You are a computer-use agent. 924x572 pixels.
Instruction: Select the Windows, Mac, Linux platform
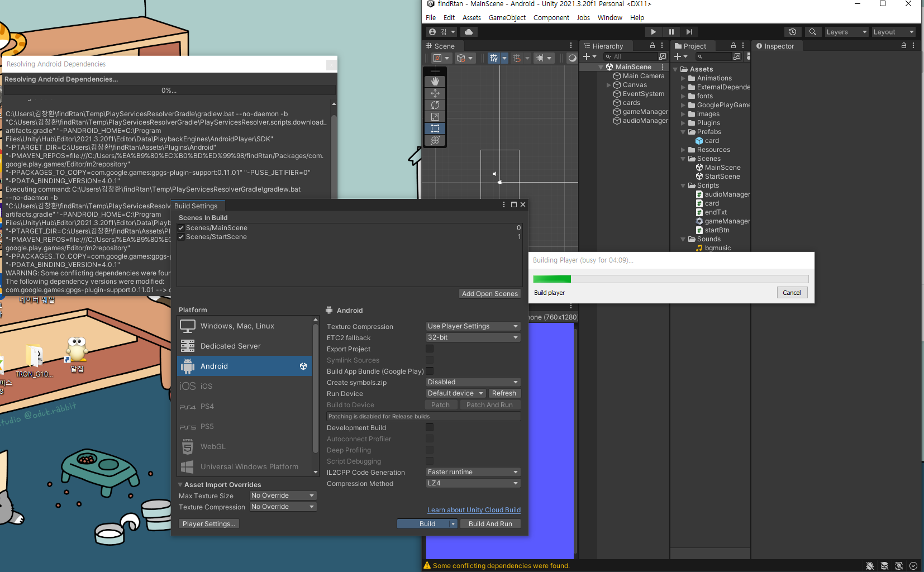click(245, 326)
